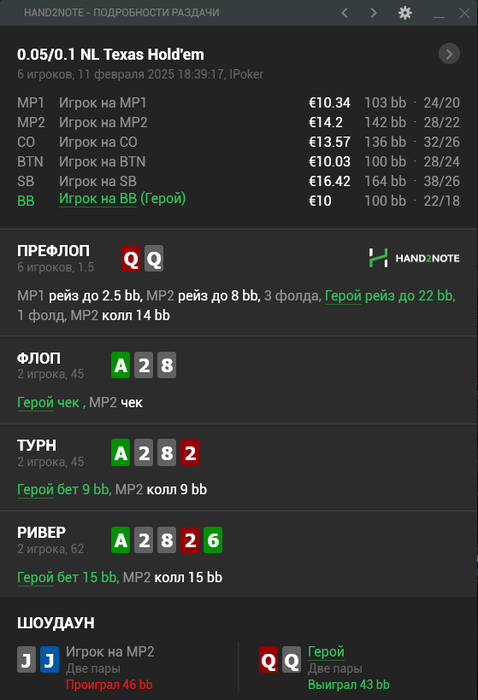Viewport: 478px width, 700px height.
Task: Click the Hand2Note logo
Action: [414, 258]
